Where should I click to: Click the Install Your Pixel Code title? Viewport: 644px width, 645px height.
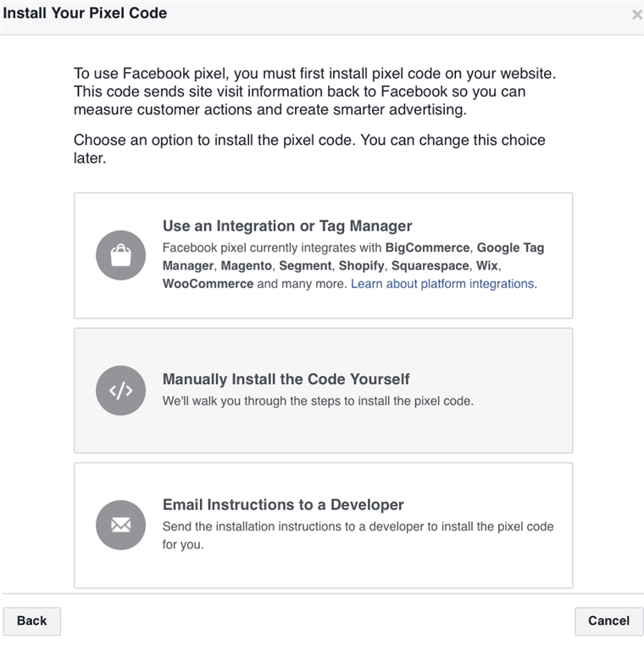click(86, 14)
